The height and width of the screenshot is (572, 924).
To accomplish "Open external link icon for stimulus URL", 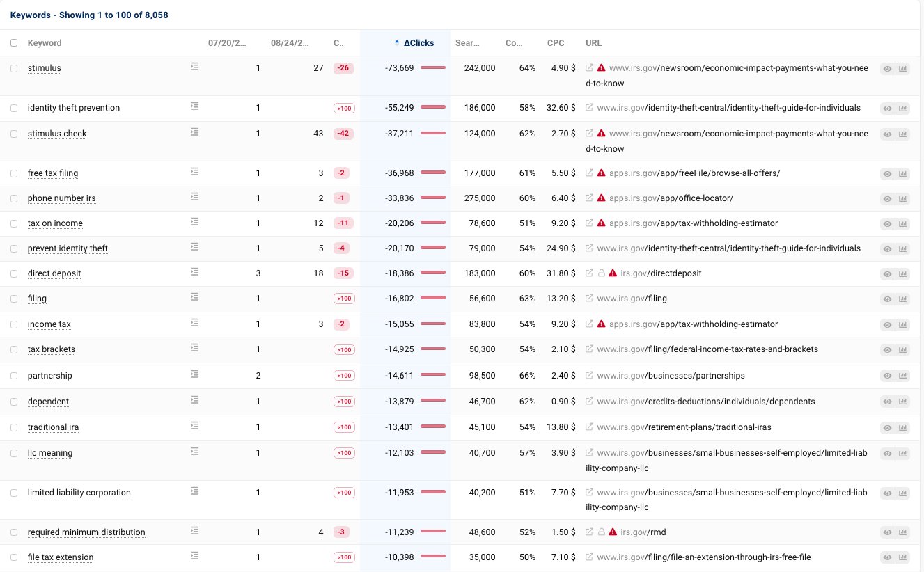I will point(590,68).
